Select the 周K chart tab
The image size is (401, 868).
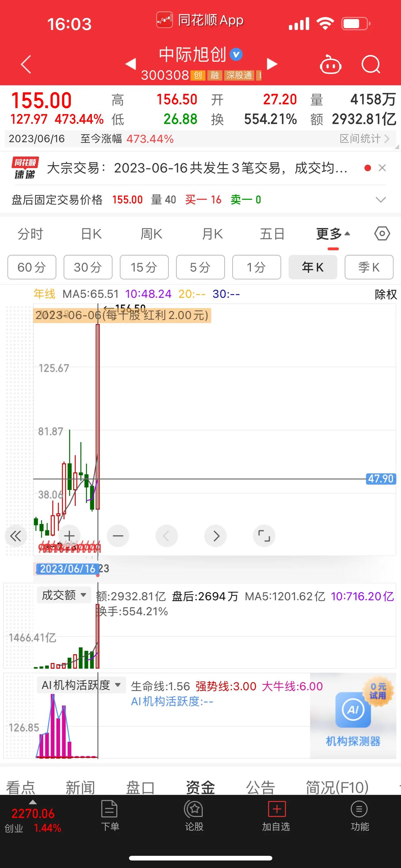151,234
